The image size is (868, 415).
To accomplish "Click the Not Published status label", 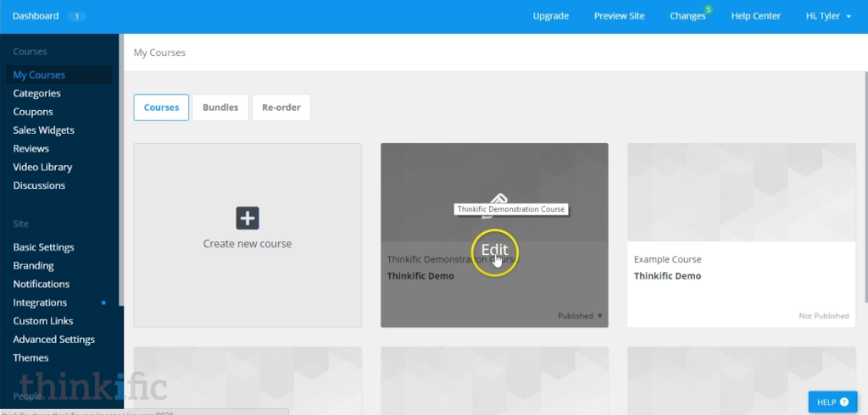I will coord(823,316).
